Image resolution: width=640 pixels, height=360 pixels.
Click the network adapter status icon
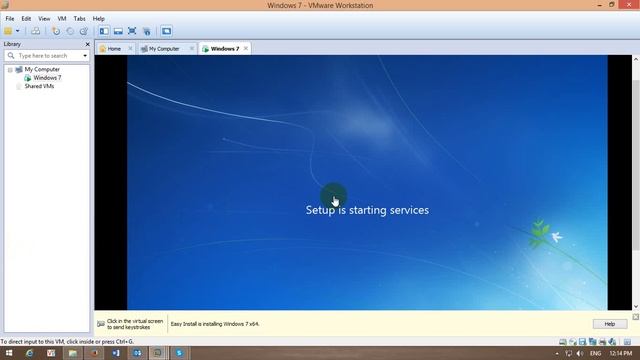(x=592, y=342)
